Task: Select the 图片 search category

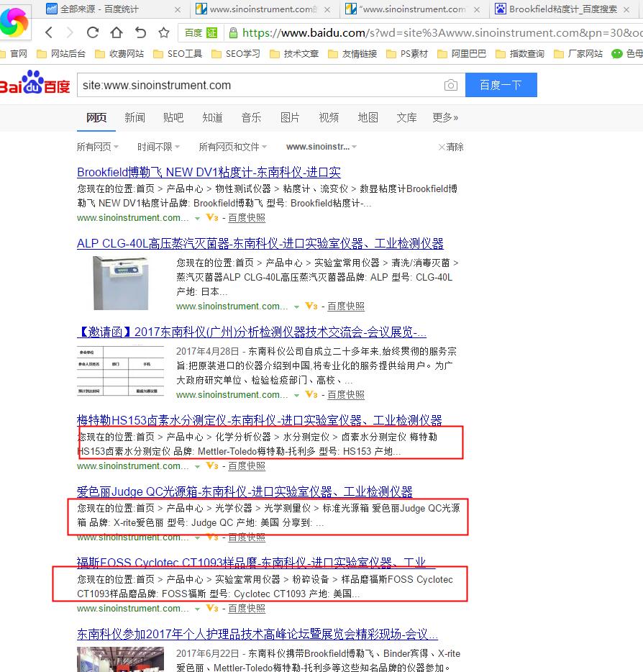Action: (290, 117)
